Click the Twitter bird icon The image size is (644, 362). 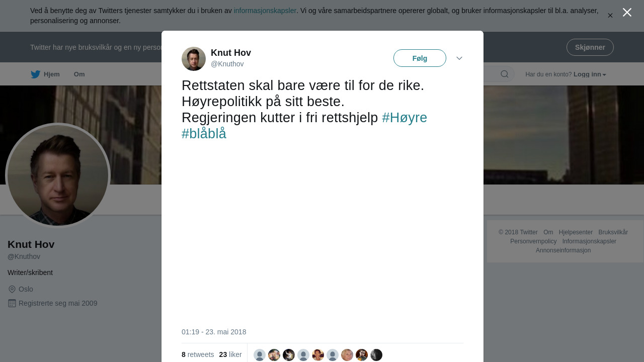click(x=36, y=74)
